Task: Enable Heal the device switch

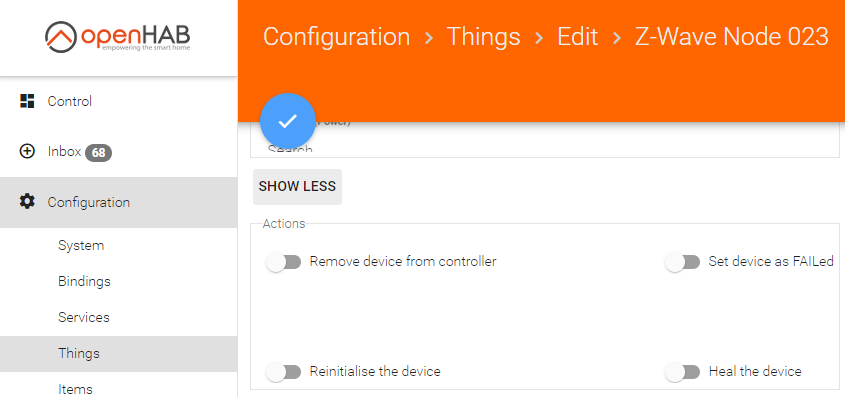Action: (x=682, y=372)
